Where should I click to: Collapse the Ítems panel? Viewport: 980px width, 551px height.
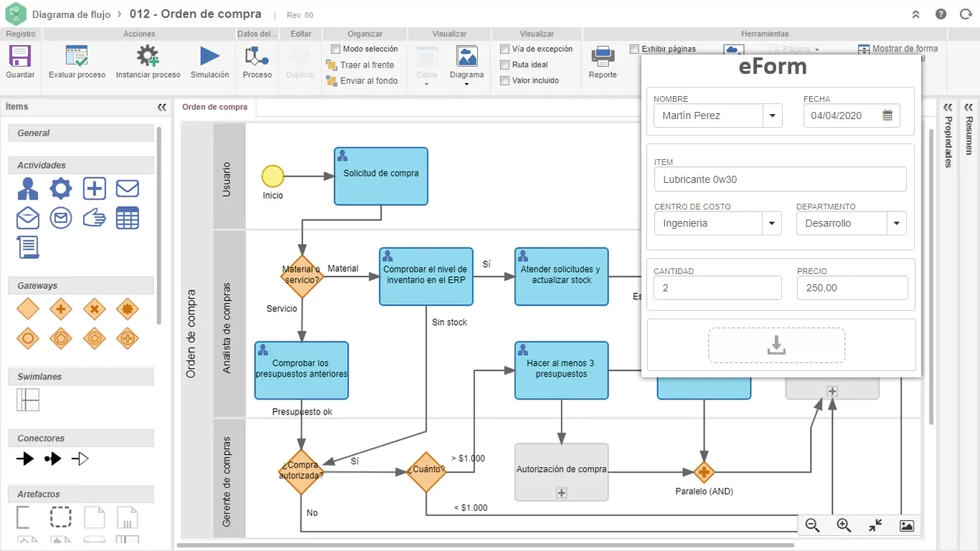click(x=162, y=107)
